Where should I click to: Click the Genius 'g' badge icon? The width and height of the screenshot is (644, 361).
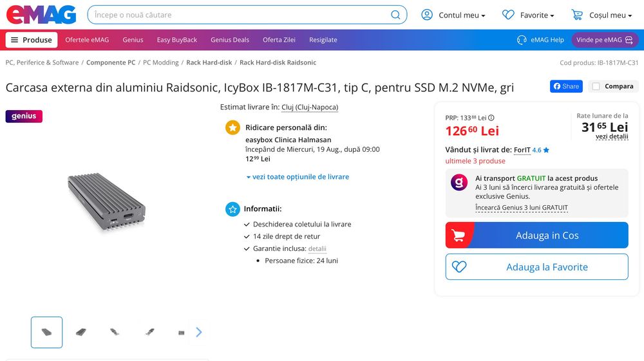point(459,182)
